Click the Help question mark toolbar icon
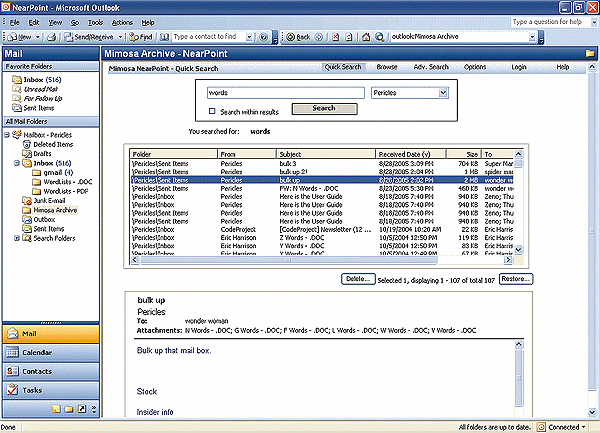600x433 pixels. tap(263, 37)
